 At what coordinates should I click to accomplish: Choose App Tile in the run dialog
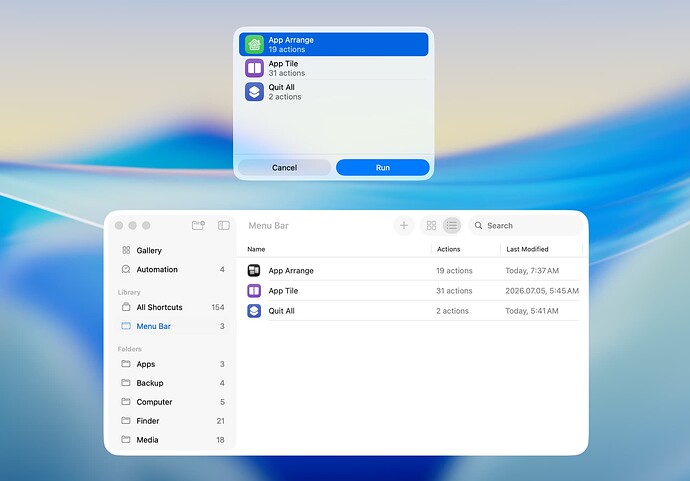pos(334,68)
